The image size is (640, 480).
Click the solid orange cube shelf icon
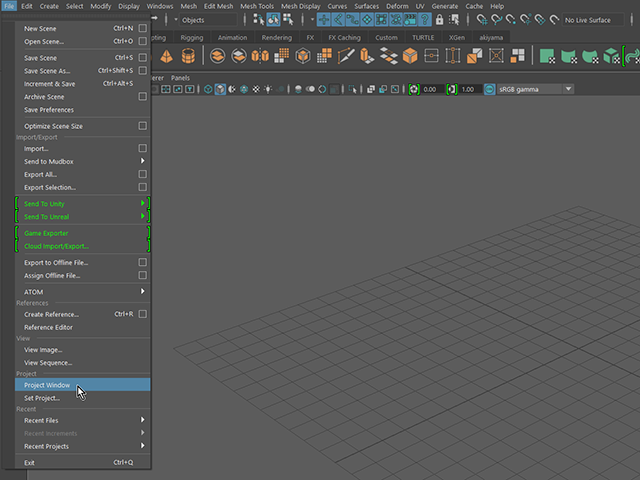(410, 56)
